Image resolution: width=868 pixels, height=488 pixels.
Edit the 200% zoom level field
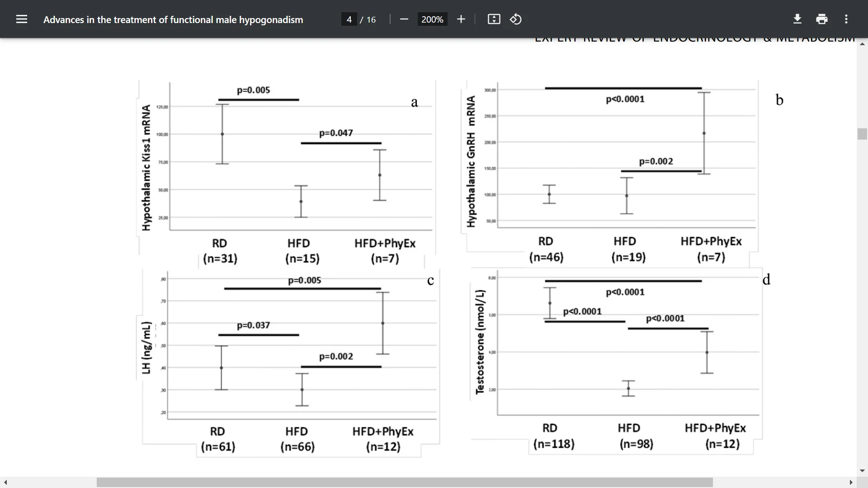coord(432,19)
